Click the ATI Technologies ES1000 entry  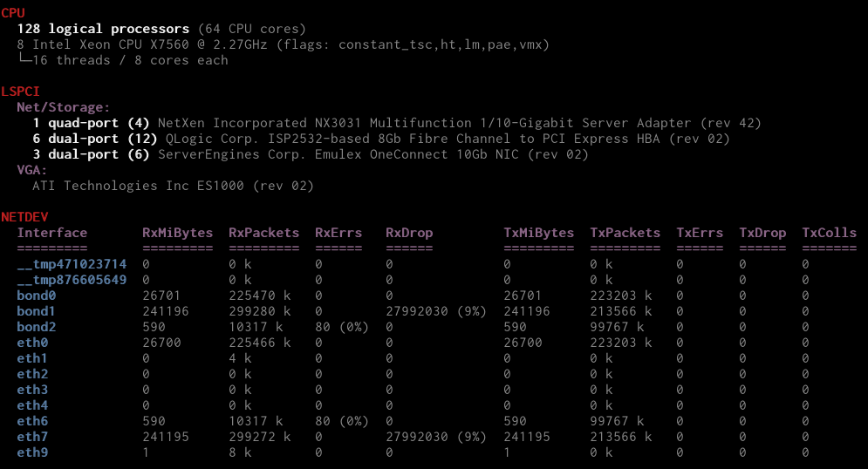[x=173, y=186]
